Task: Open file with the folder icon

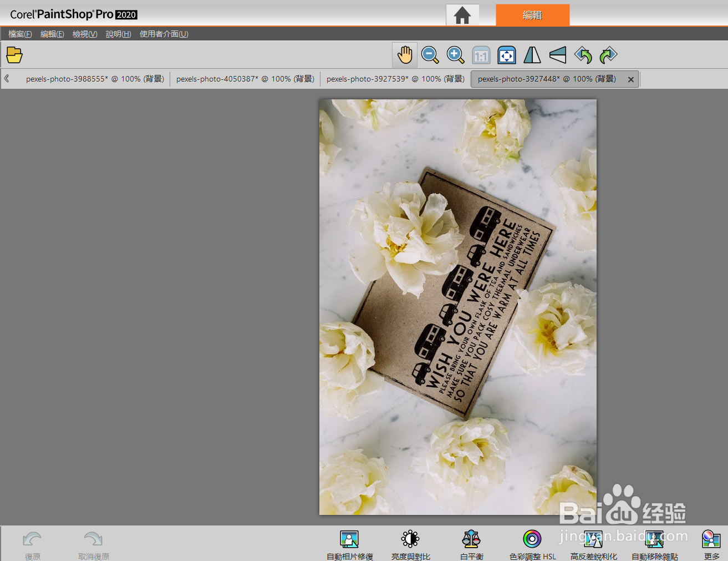Action: click(x=14, y=55)
